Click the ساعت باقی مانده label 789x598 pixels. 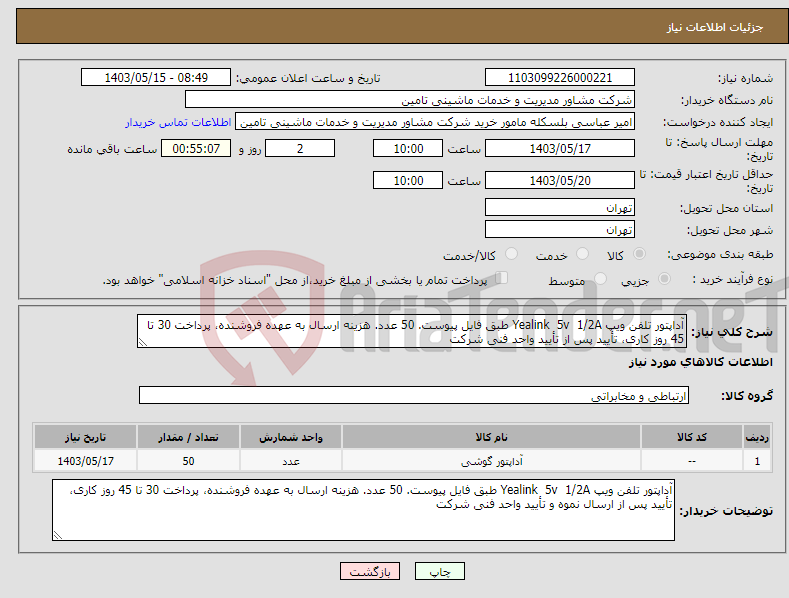pyautogui.click(x=112, y=149)
